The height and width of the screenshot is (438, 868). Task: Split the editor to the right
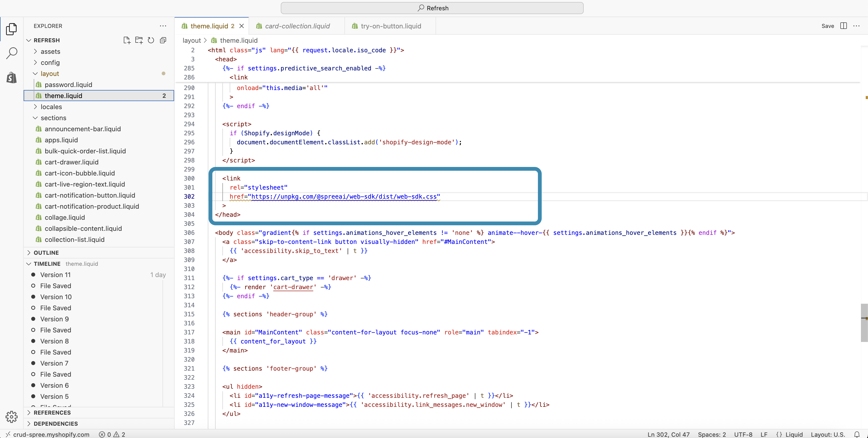(x=843, y=26)
